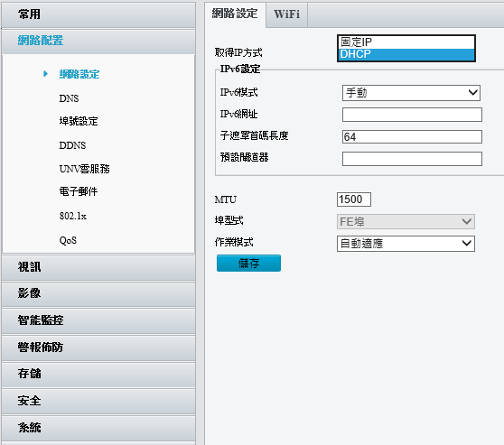Select the 網路設定 tab

point(235,14)
